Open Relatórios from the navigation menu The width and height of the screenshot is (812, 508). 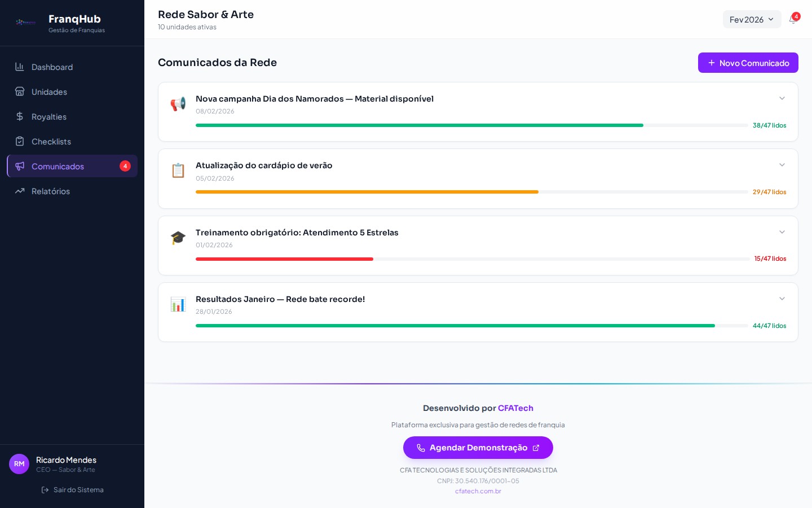(51, 191)
